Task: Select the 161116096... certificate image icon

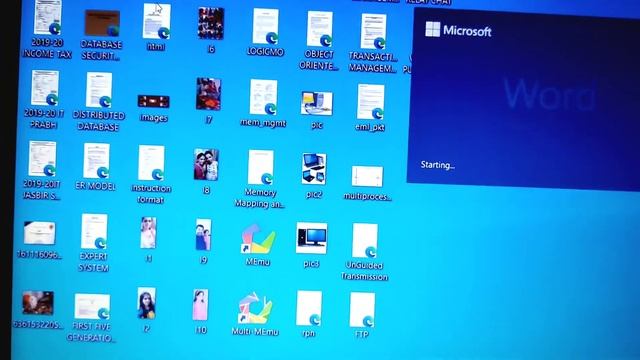Action: pyautogui.click(x=39, y=233)
